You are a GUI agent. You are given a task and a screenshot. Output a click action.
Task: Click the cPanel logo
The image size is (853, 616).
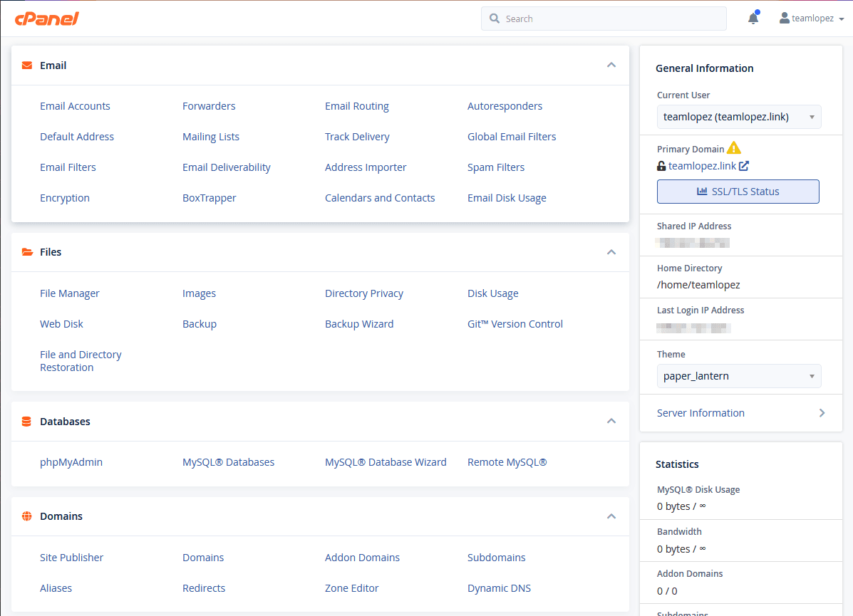pyautogui.click(x=47, y=19)
